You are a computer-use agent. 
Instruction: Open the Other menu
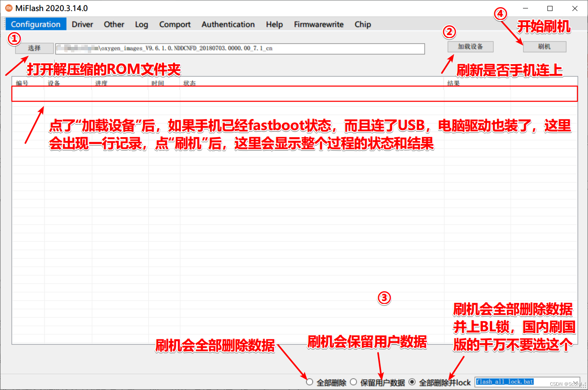click(x=114, y=24)
